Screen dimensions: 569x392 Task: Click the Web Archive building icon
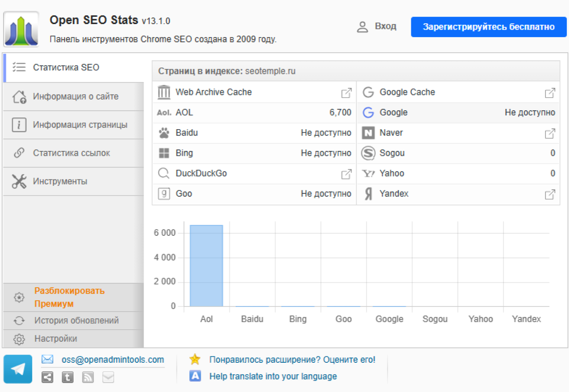pyautogui.click(x=164, y=92)
